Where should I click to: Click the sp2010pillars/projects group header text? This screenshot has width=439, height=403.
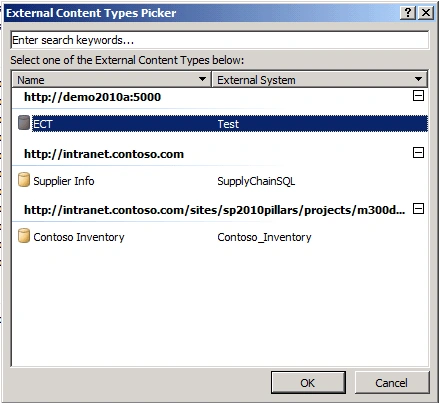pyautogui.click(x=215, y=210)
